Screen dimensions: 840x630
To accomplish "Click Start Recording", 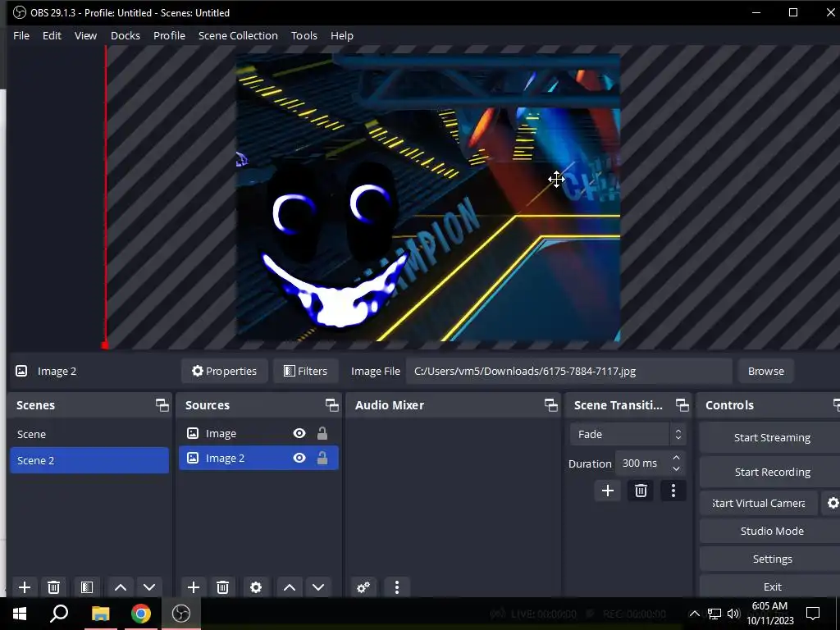I will pos(772,472).
